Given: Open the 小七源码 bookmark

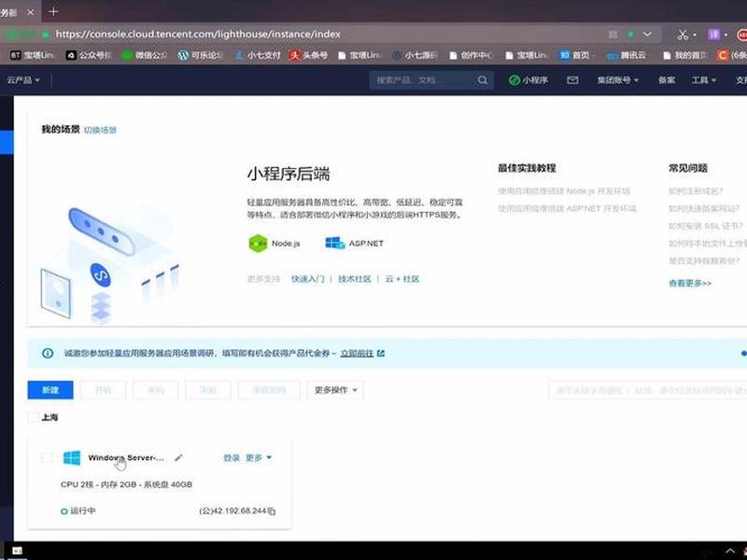Looking at the screenshot, I should [414, 55].
